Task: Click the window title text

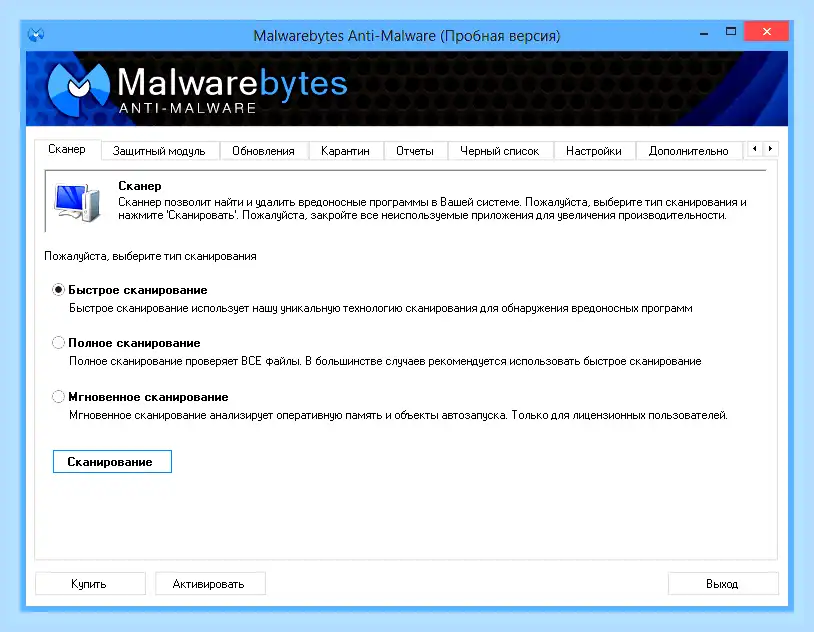Action: tap(406, 36)
